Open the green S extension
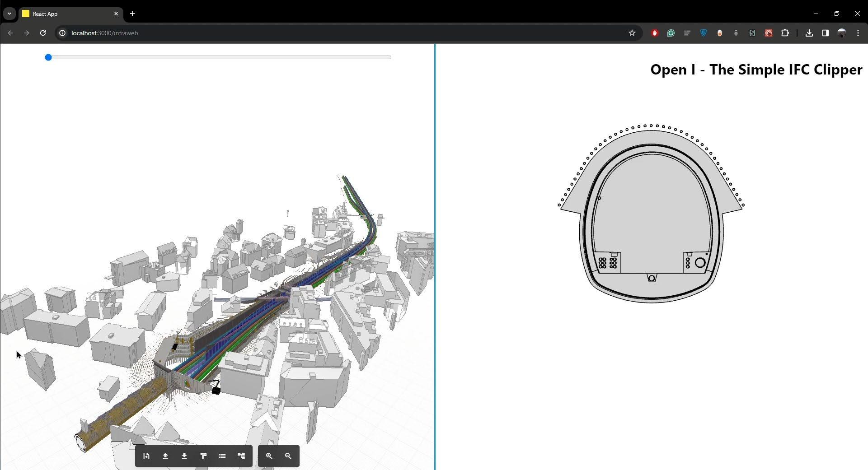The image size is (868, 470). click(752, 33)
